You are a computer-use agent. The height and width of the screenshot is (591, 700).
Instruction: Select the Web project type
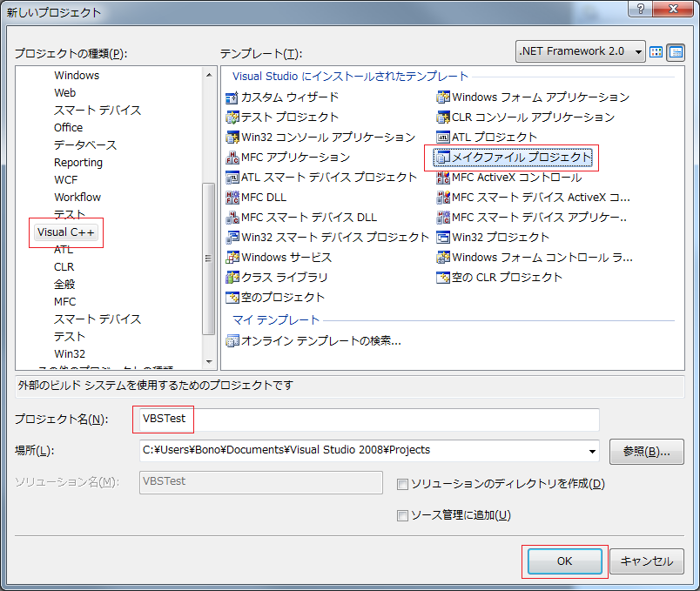point(65,93)
